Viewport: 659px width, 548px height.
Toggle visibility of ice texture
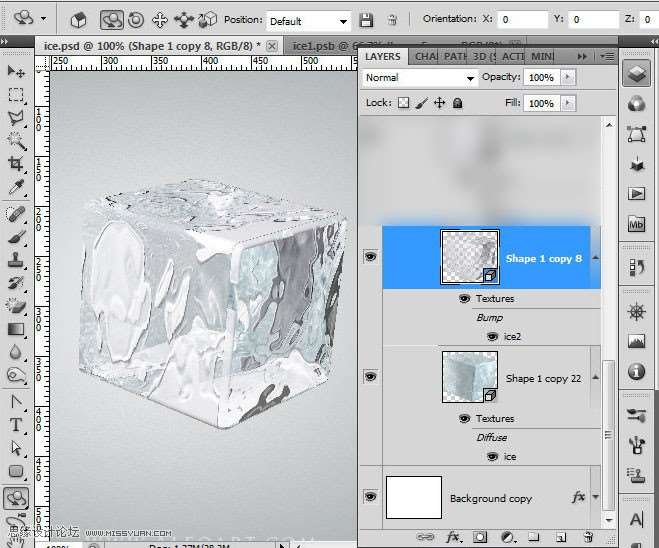492,456
